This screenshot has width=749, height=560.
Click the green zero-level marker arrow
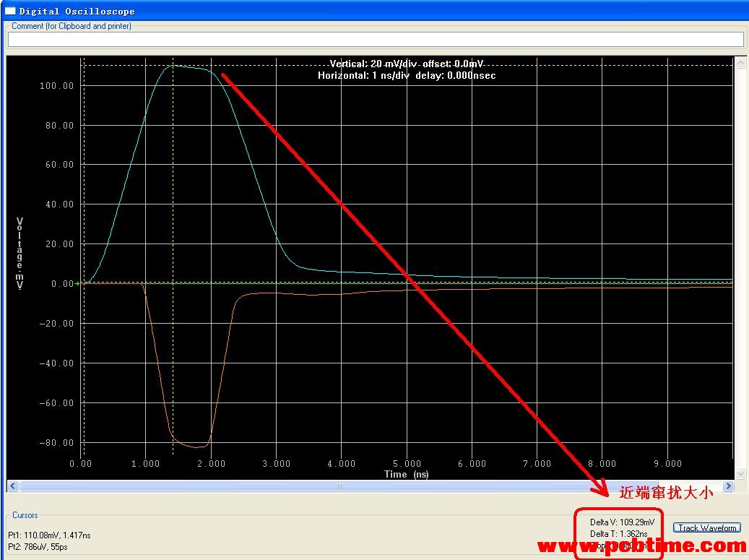tap(77, 283)
